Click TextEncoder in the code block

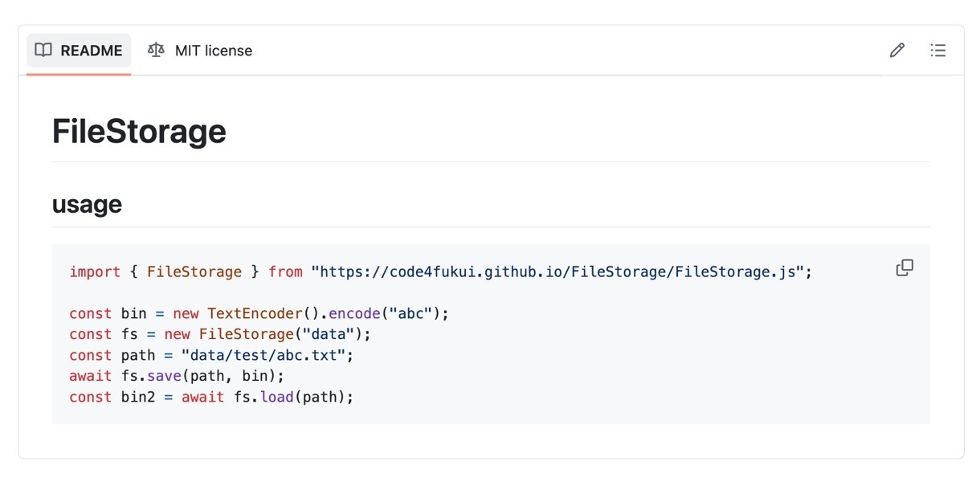[255, 313]
